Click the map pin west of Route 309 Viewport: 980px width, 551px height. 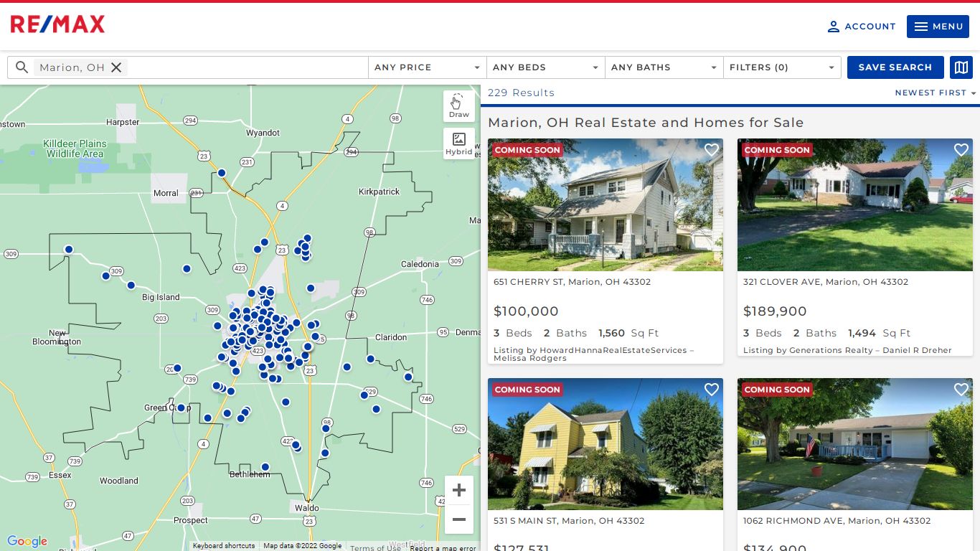coord(69,250)
